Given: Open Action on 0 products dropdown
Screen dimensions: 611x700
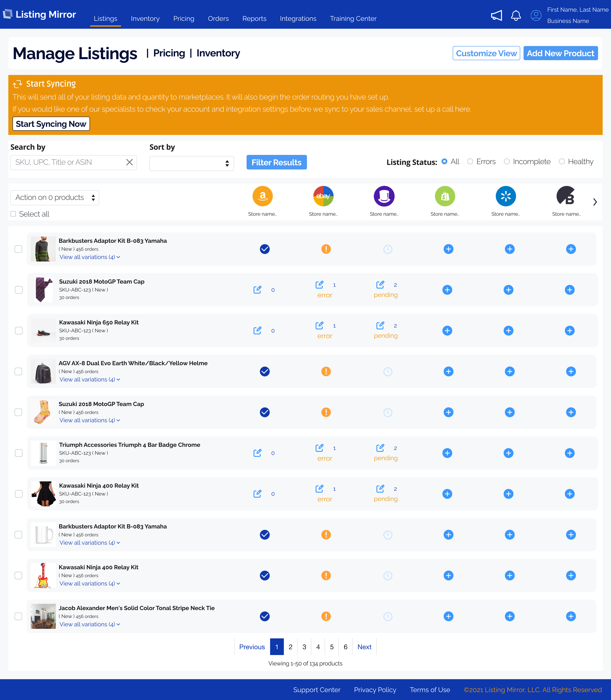Looking at the screenshot, I should [55, 198].
